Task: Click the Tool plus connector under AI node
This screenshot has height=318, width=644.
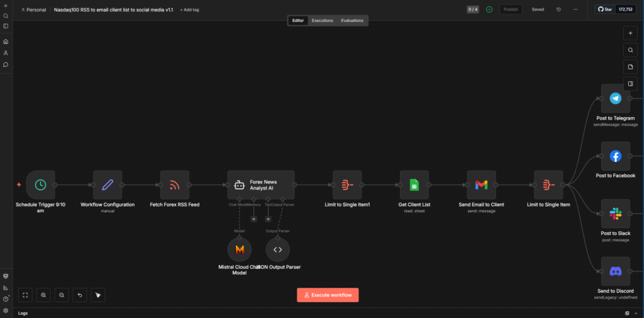Action: (268, 219)
